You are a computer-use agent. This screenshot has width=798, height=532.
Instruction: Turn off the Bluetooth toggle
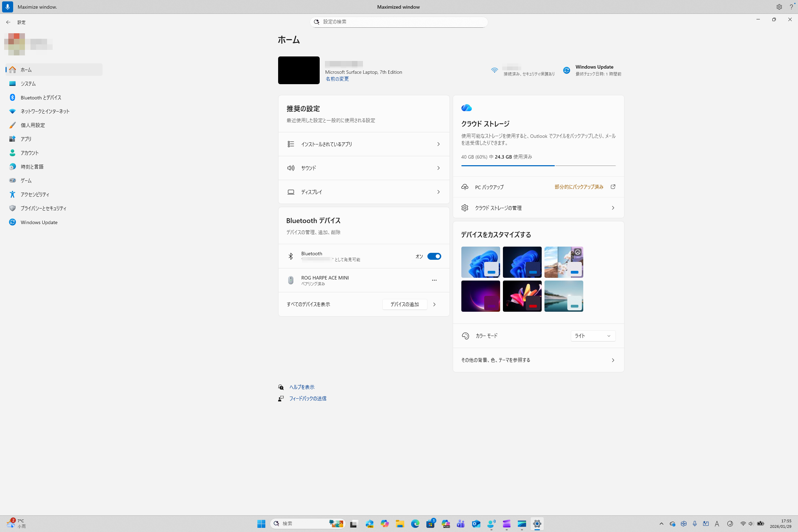434,256
